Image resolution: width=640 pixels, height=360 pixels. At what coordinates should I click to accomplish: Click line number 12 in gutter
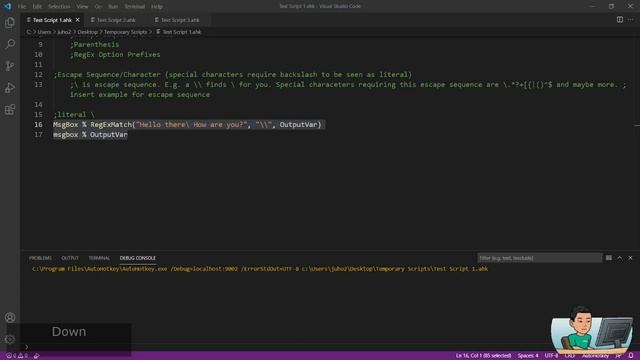click(x=38, y=75)
